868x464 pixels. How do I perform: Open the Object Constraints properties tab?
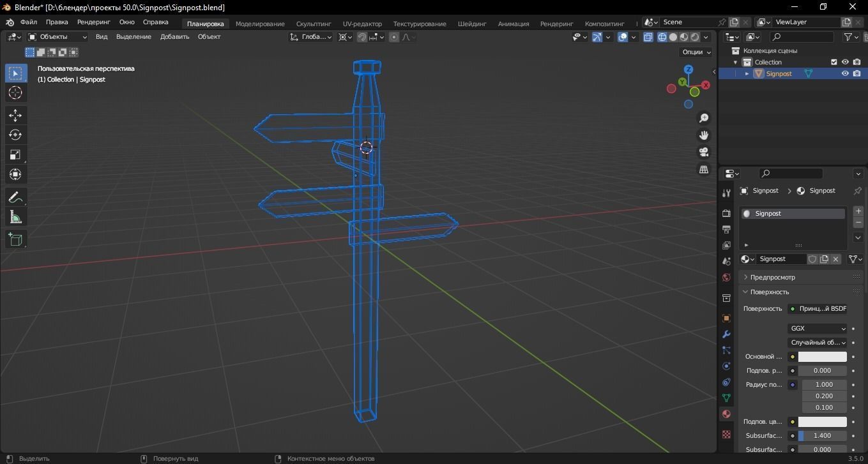(x=726, y=382)
